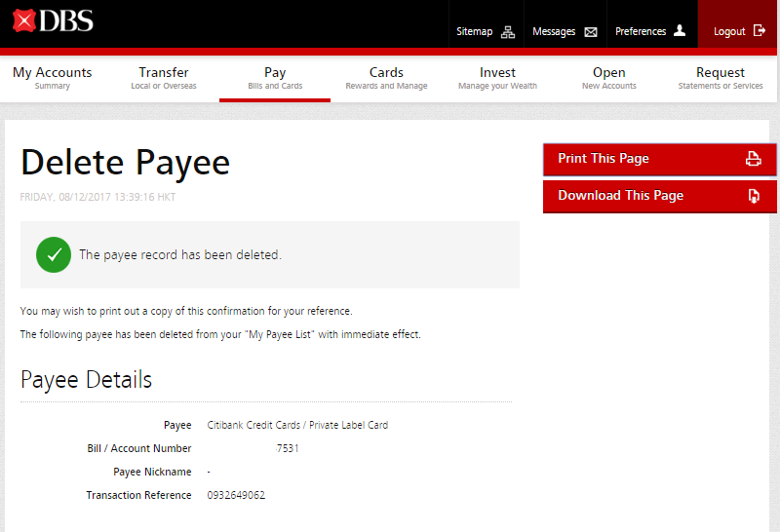
Task: Open the Transfer menu
Action: (164, 78)
